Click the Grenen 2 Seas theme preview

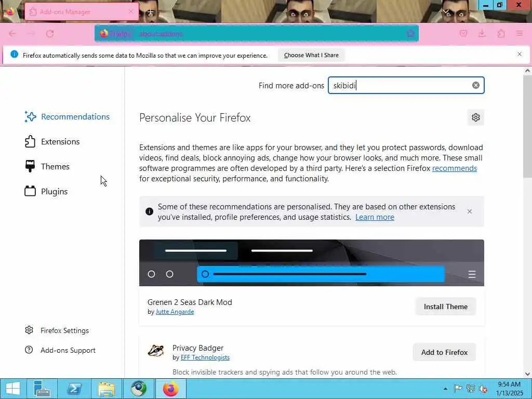(312, 262)
